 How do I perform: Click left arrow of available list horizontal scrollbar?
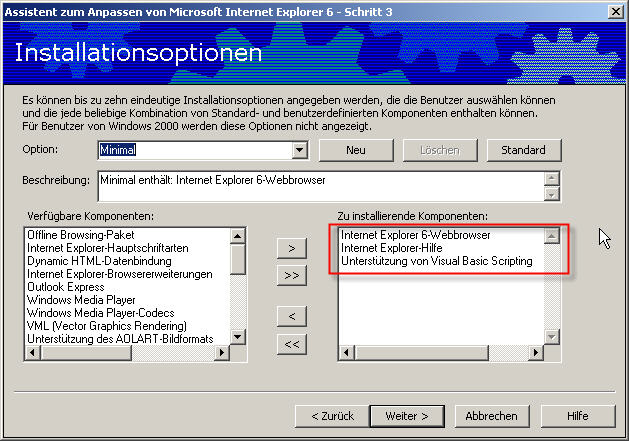(33, 353)
